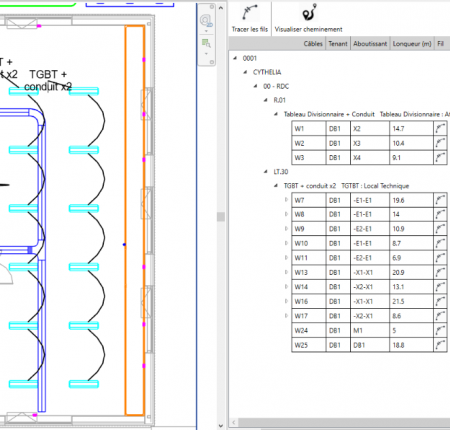Click the zoom region icon in navigation bar

206,43
